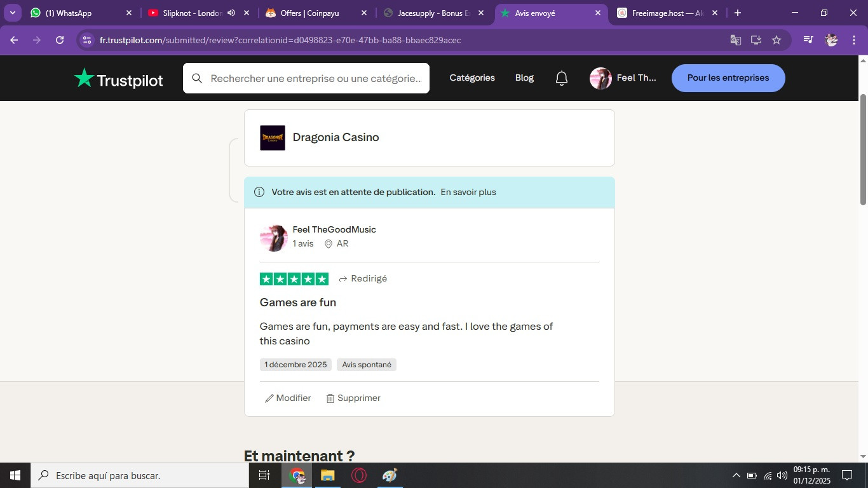868x488 pixels.
Task: Install app icon in address bar
Action: (x=756, y=40)
